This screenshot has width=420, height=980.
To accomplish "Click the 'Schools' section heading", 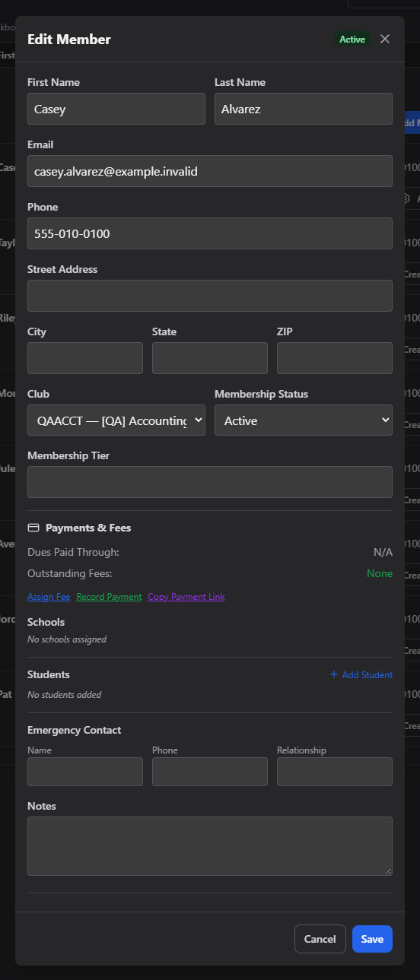I will point(46,622).
